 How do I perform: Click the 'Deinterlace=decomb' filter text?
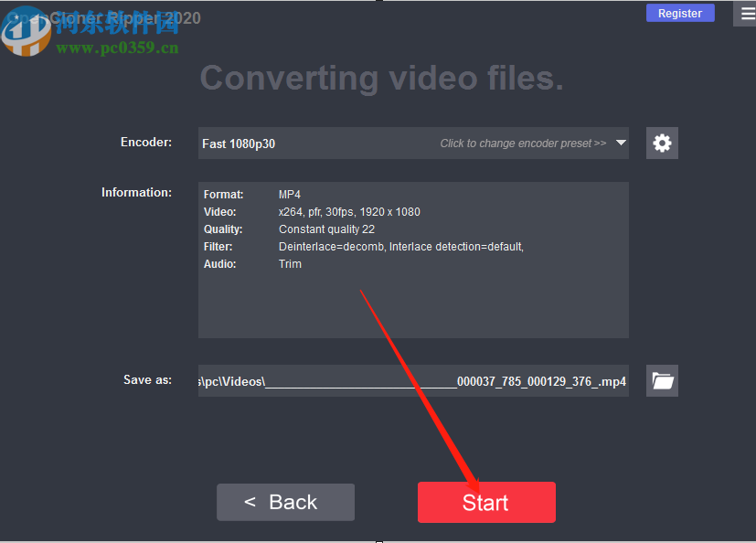[x=331, y=247]
